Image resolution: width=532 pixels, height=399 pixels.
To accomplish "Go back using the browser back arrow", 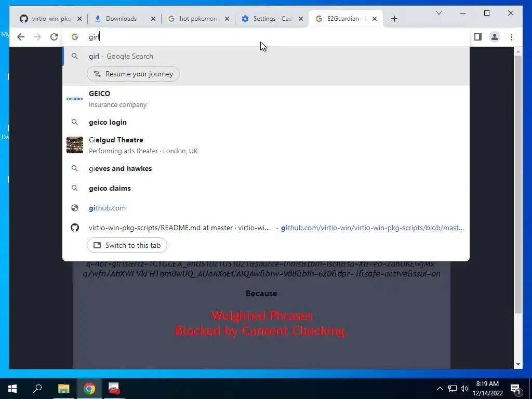I will (21, 37).
